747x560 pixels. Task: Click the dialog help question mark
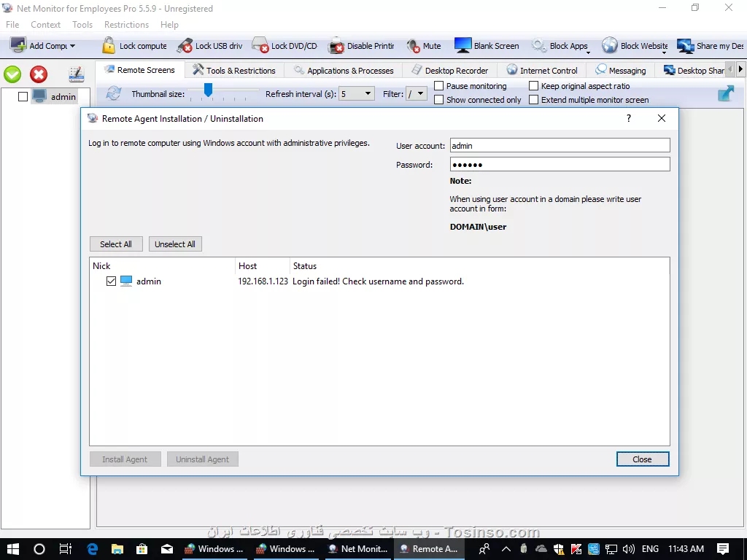pos(629,118)
